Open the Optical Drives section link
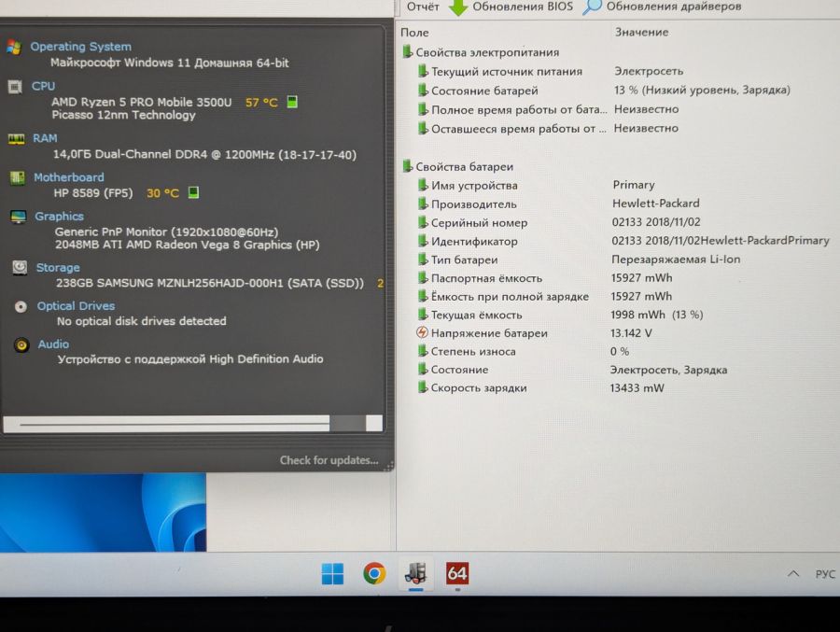840x632 pixels. 76,306
